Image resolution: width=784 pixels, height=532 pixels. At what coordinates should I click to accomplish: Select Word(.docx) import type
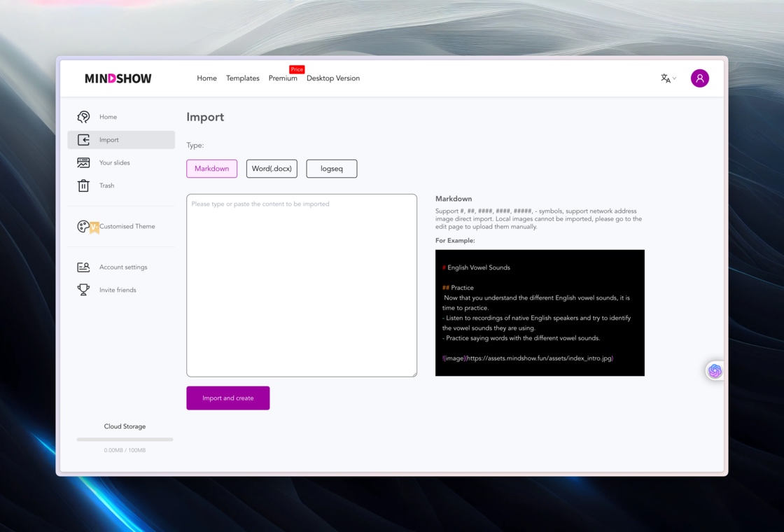272,169
